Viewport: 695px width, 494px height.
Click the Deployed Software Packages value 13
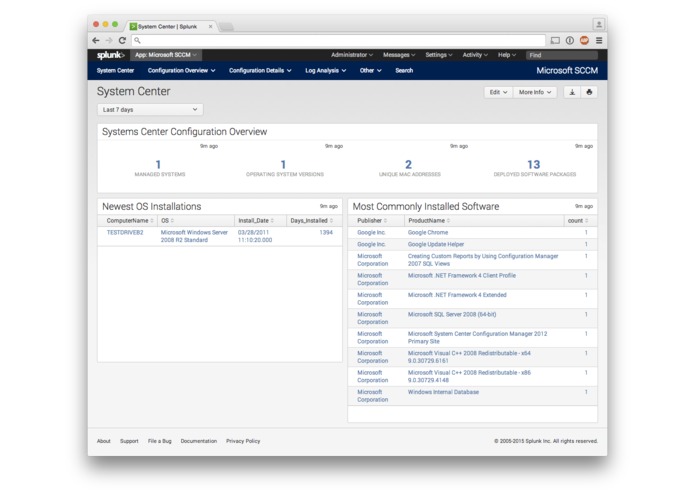coord(534,164)
